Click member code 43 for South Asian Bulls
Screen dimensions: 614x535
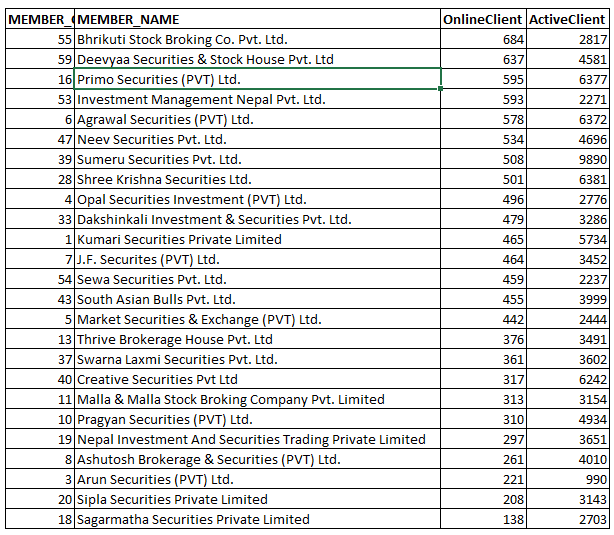[x=40, y=299]
